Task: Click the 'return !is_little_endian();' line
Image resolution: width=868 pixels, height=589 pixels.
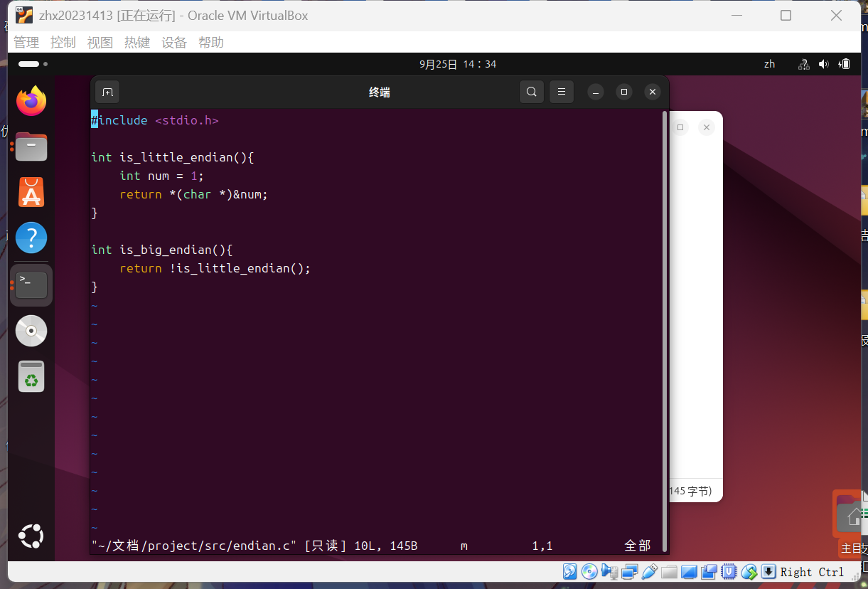Action: tap(215, 268)
